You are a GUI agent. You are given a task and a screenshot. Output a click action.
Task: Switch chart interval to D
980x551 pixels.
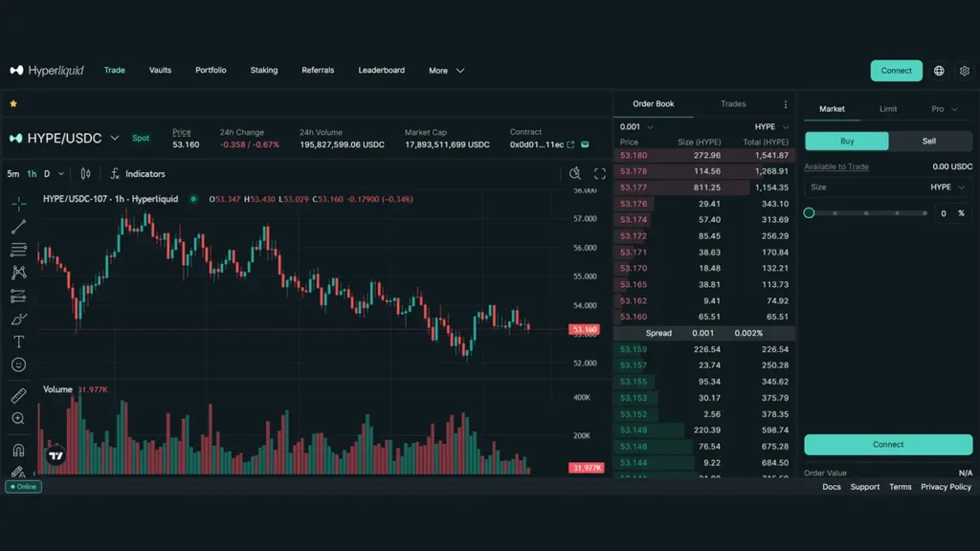(x=47, y=174)
